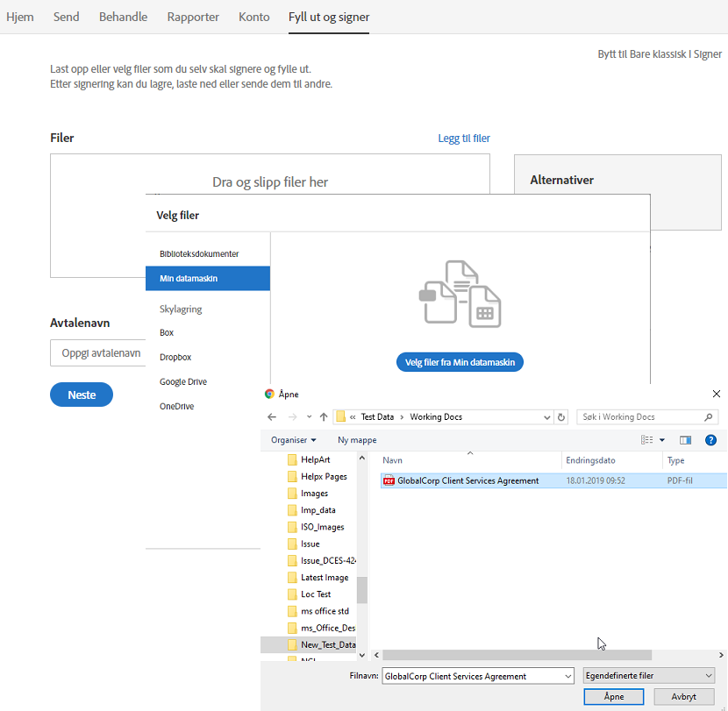Select Google Drive cloud storage
The image size is (728, 711).
click(183, 381)
